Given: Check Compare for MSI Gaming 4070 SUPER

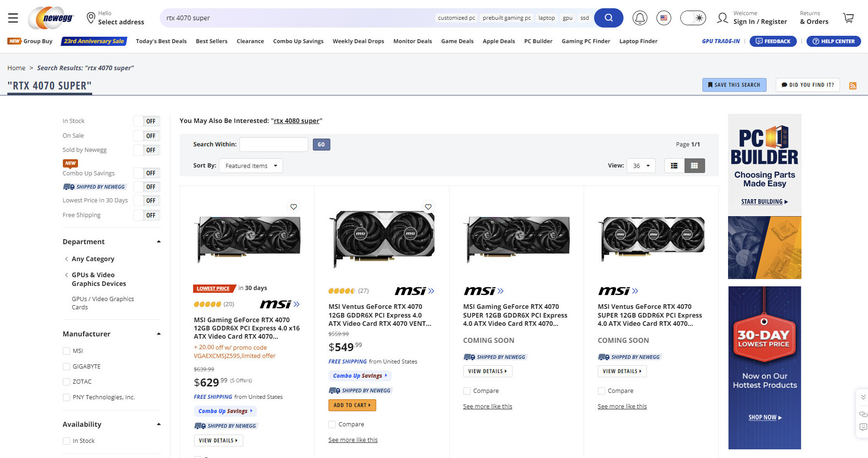Looking at the screenshot, I should tap(467, 391).
